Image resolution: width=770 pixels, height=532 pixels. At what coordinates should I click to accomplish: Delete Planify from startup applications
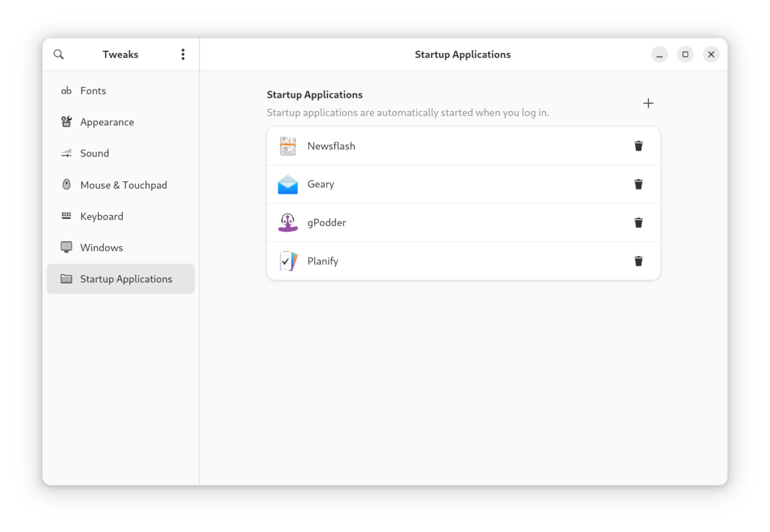click(639, 261)
